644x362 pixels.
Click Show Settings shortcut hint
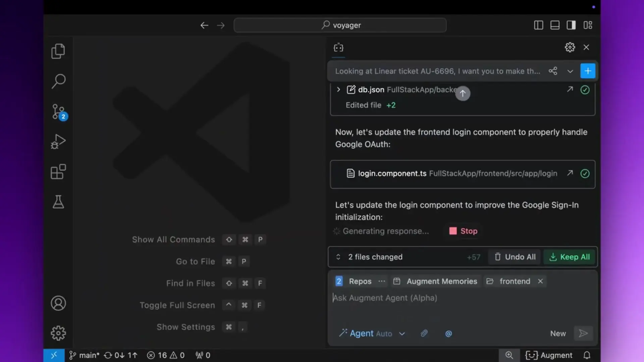202,327
